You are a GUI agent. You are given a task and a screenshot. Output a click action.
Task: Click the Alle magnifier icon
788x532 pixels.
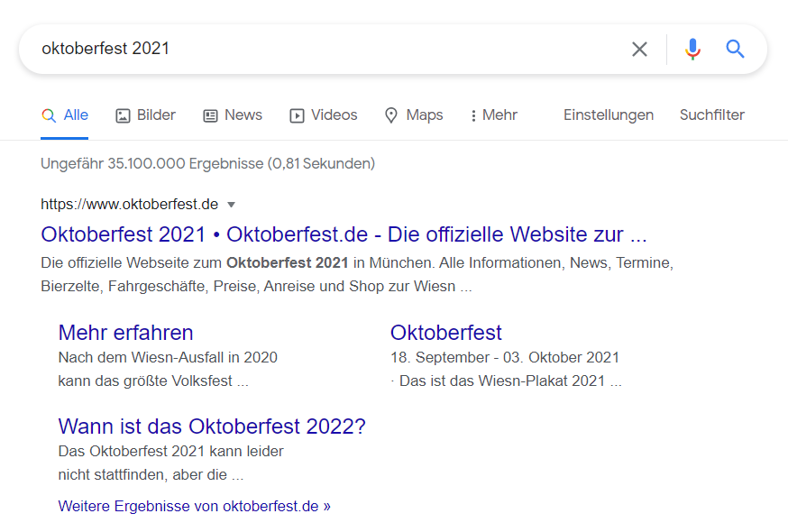49,115
